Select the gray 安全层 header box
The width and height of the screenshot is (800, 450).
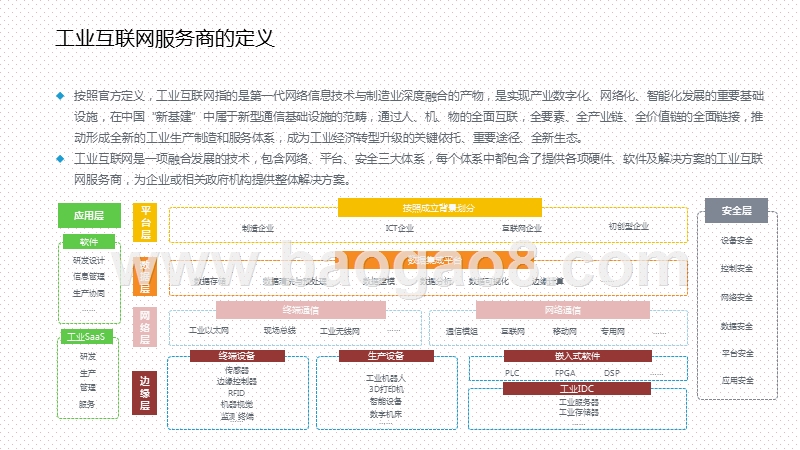click(736, 210)
